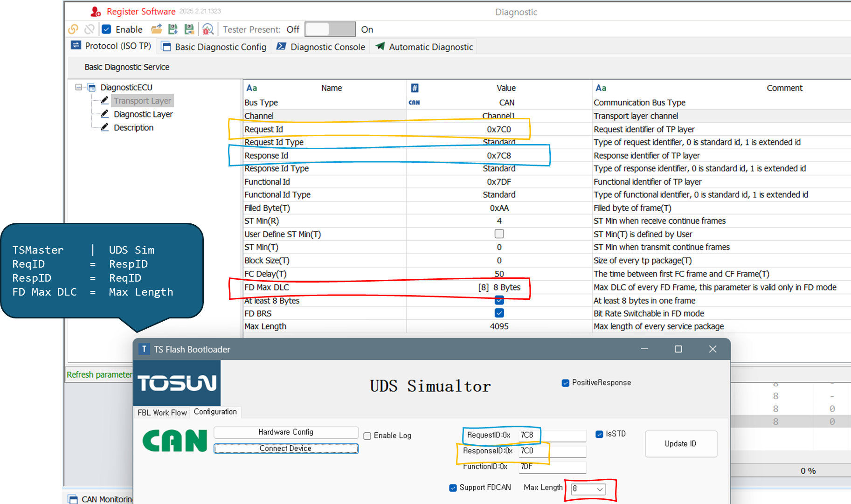
Task: Click the Functional Id value 0x7DF
Action: (x=499, y=181)
